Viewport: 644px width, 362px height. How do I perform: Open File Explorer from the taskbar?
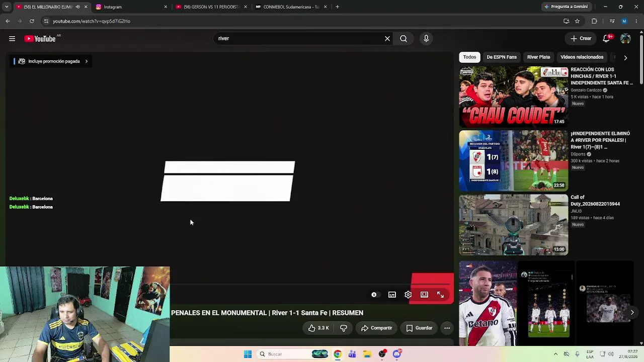coord(367,354)
